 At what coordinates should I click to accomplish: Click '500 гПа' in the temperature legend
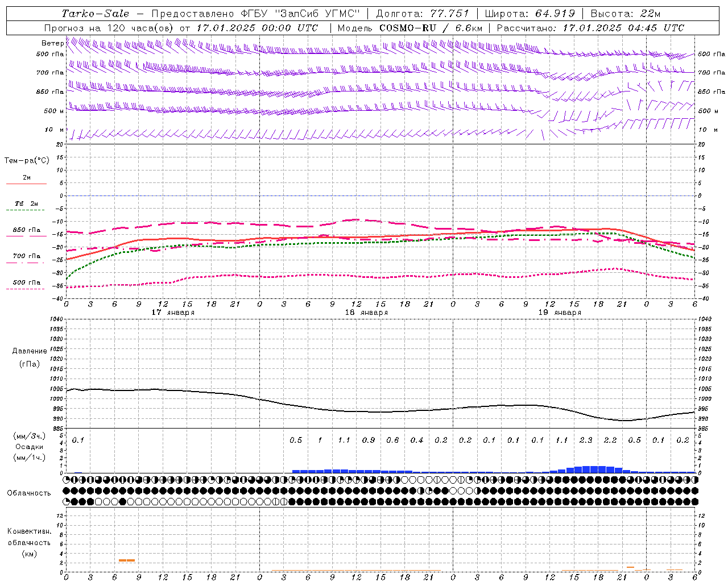point(27,282)
